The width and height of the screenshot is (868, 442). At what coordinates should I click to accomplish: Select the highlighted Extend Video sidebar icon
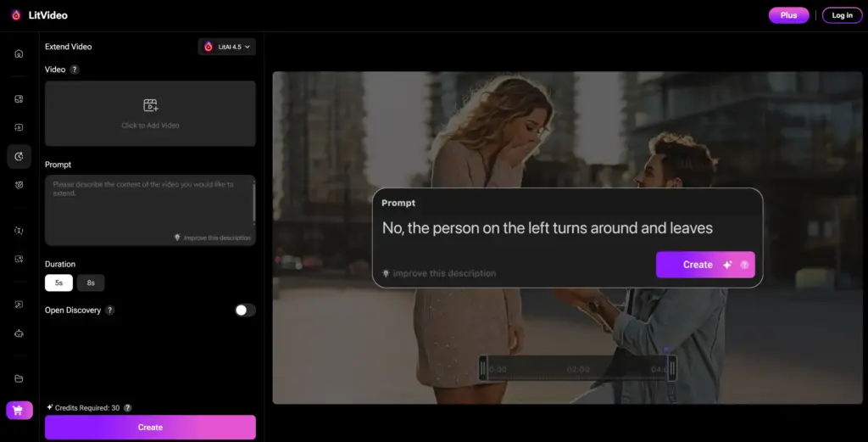click(x=19, y=156)
